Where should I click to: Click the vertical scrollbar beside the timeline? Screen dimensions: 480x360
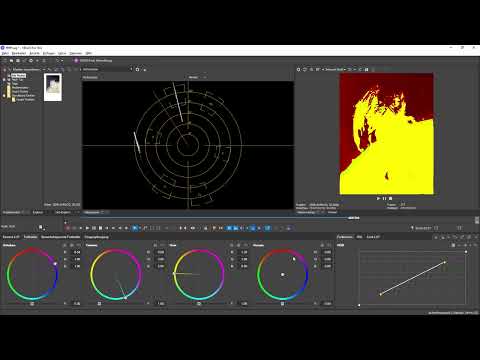(x=477, y=220)
